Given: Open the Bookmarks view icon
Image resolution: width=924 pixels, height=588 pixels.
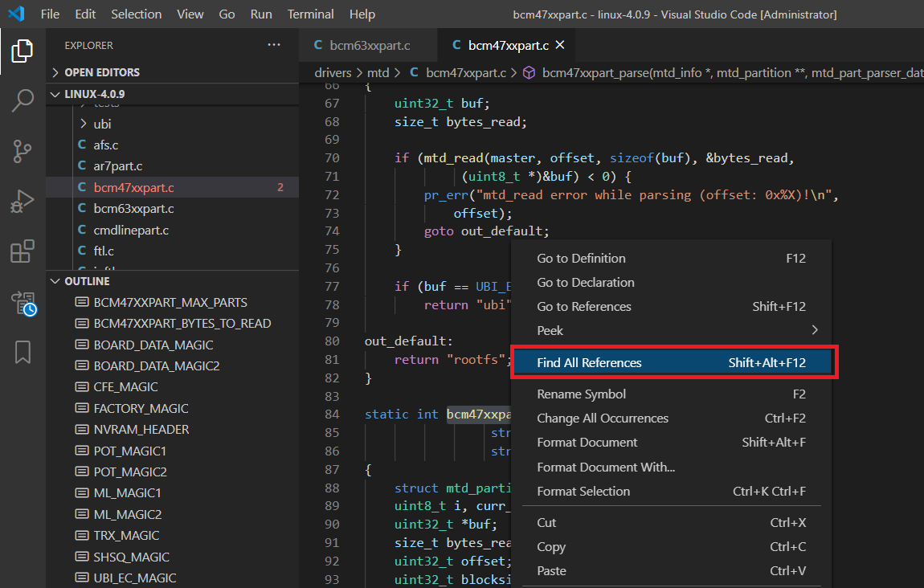Looking at the screenshot, I should pos(22,353).
